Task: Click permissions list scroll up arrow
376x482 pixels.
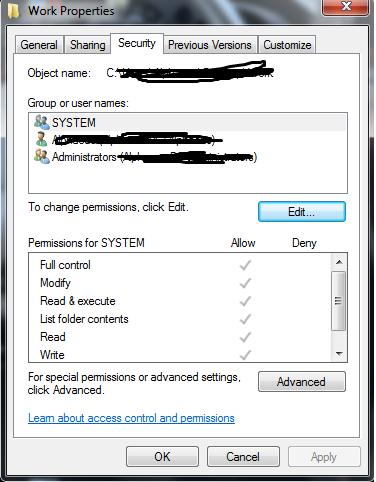Action: coord(339,262)
